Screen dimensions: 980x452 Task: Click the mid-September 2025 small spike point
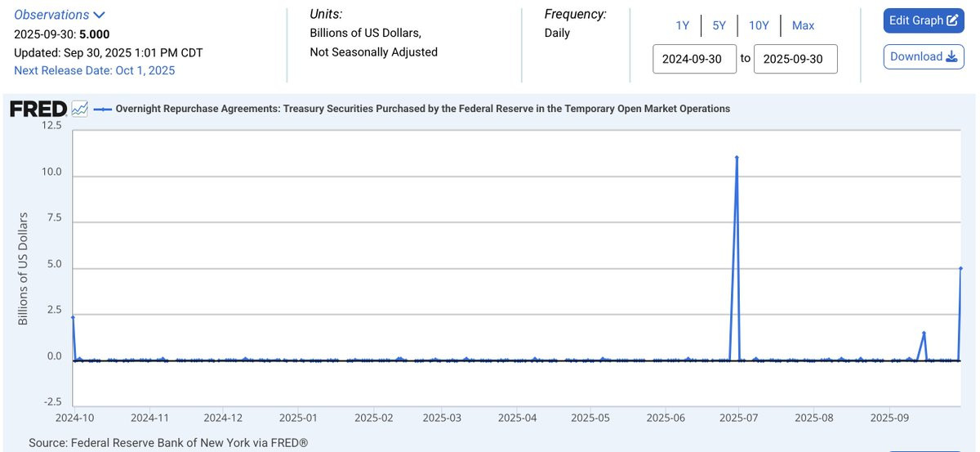point(924,333)
